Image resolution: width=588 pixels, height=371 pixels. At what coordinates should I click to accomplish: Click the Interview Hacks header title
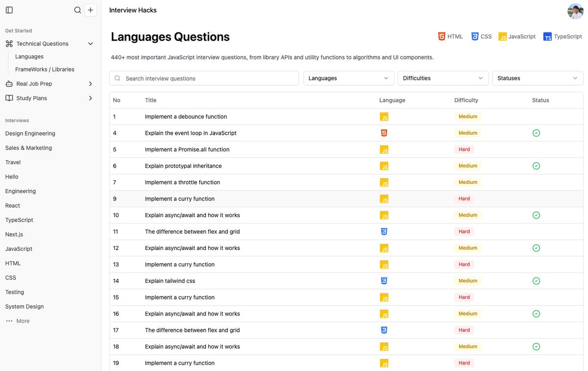coord(133,10)
